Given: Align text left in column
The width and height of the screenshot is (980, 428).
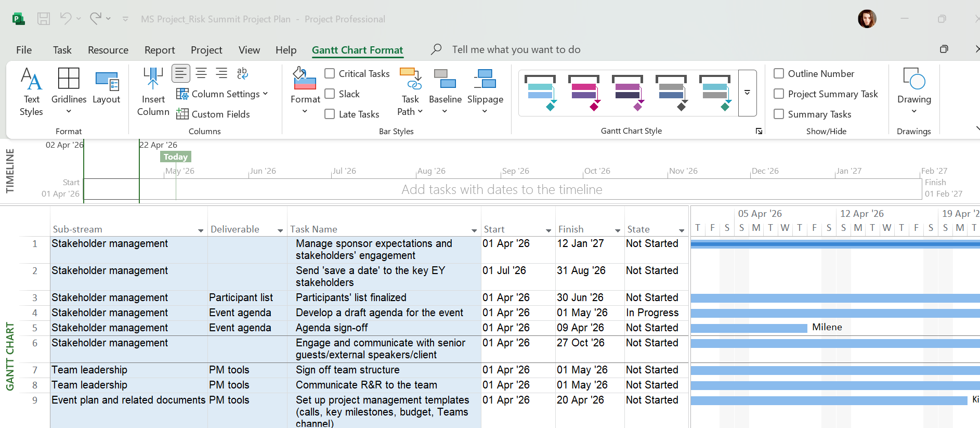Looking at the screenshot, I should click(x=181, y=73).
